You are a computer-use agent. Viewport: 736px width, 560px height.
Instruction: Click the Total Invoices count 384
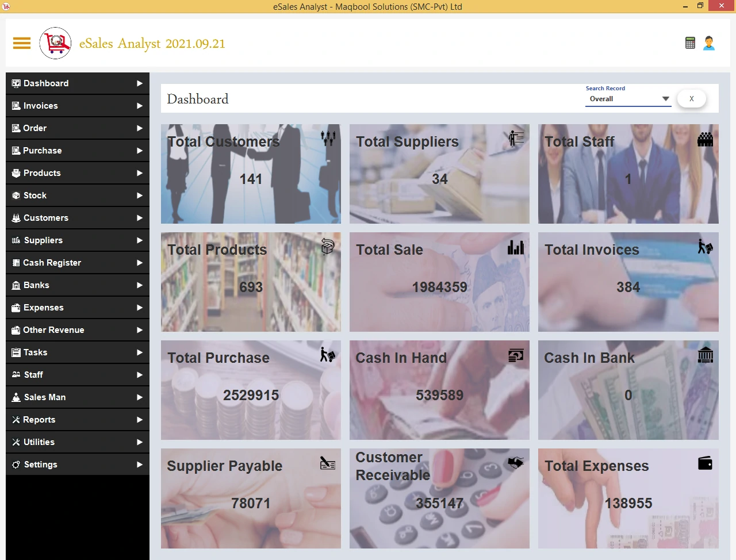tap(628, 287)
